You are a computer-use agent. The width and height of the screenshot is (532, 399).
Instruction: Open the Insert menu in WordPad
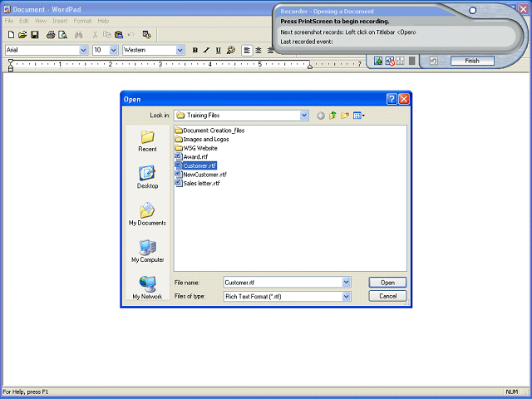click(60, 21)
